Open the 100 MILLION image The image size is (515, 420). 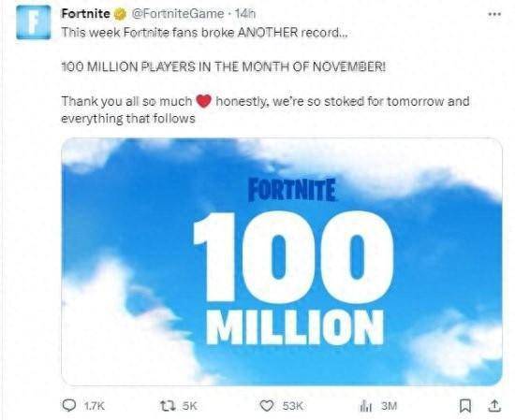[x=282, y=262]
